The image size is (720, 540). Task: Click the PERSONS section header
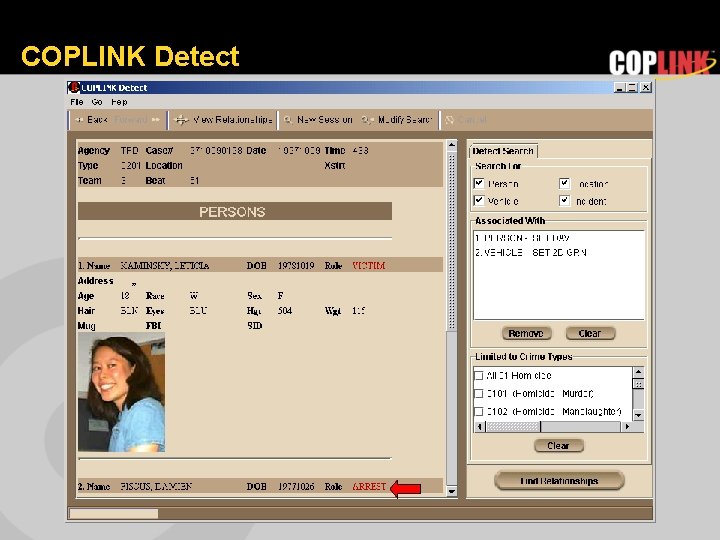point(235,212)
